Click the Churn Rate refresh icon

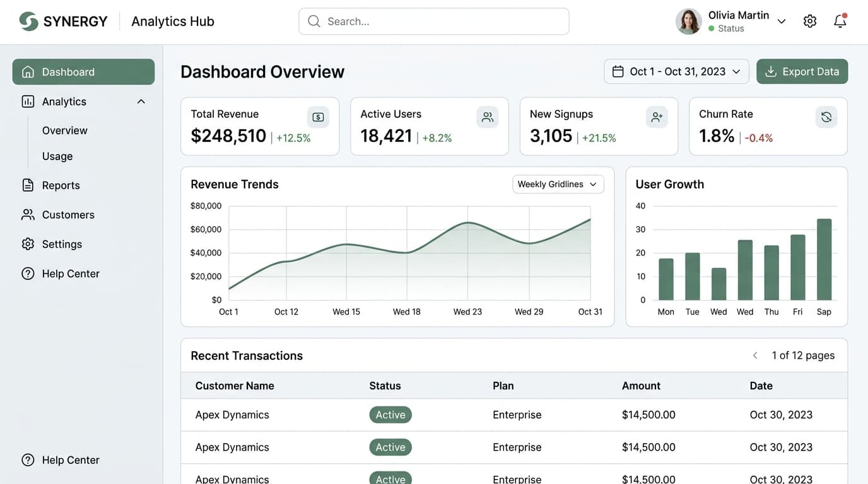(826, 117)
